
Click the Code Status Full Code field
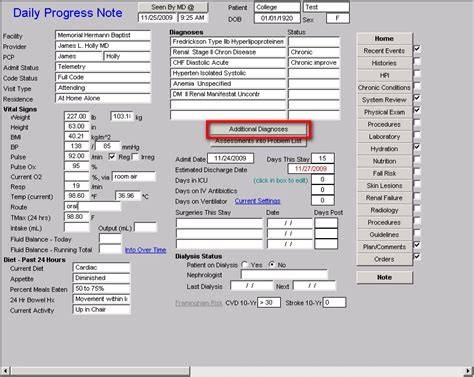103,77
